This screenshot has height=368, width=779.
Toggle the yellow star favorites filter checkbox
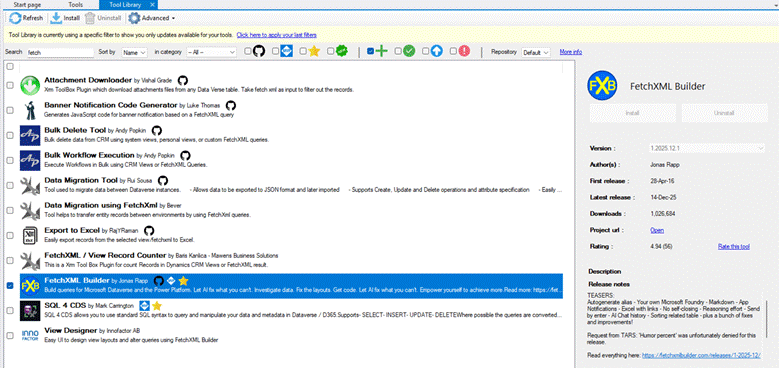point(303,51)
